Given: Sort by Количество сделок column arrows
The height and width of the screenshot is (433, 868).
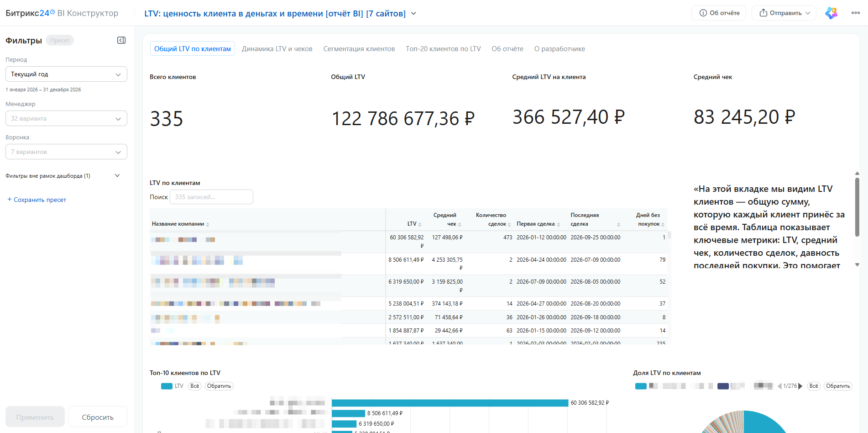Looking at the screenshot, I should pyautogui.click(x=509, y=224).
